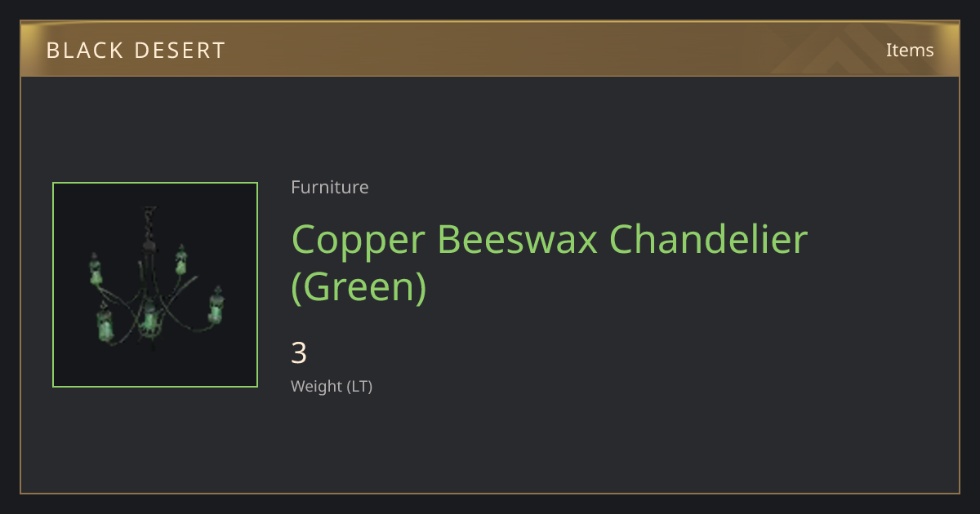Select the Furniture category label

pos(330,187)
